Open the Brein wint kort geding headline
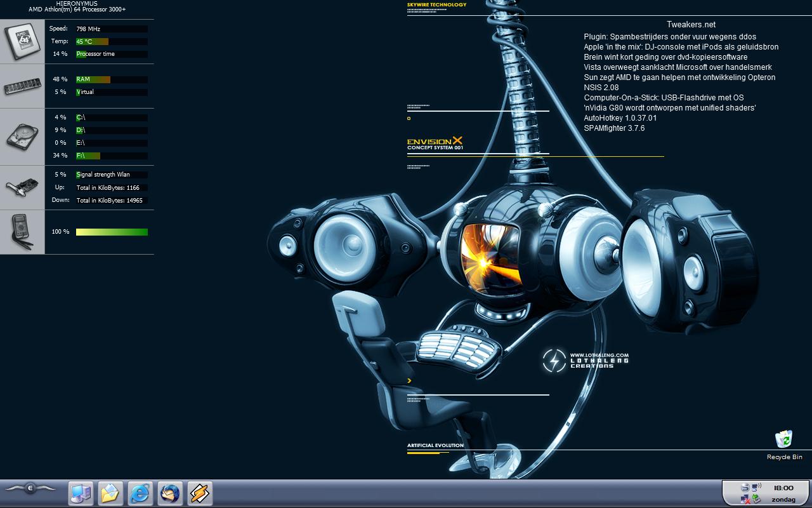The height and width of the screenshot is (508, 812). click(x=665, y=57)
